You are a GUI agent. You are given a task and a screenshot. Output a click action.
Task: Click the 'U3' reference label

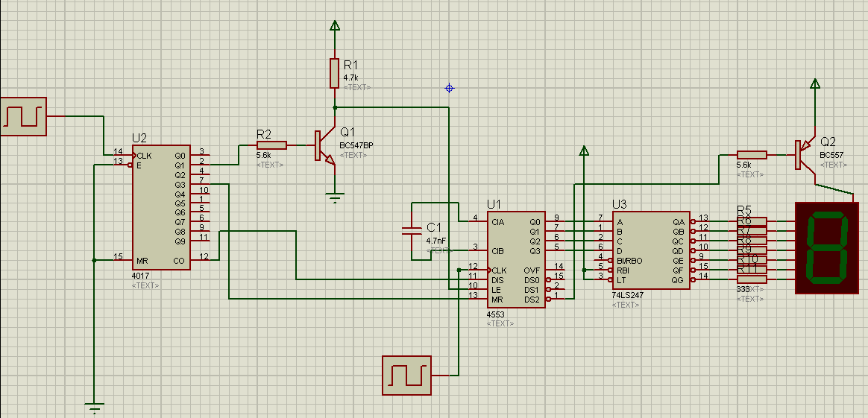pyautogui.click(x=620, y=205)
